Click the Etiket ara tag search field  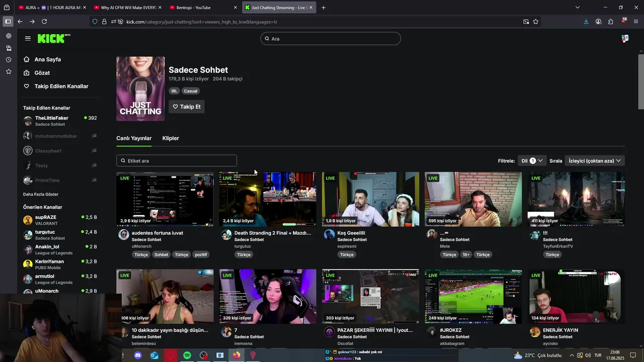177,161
